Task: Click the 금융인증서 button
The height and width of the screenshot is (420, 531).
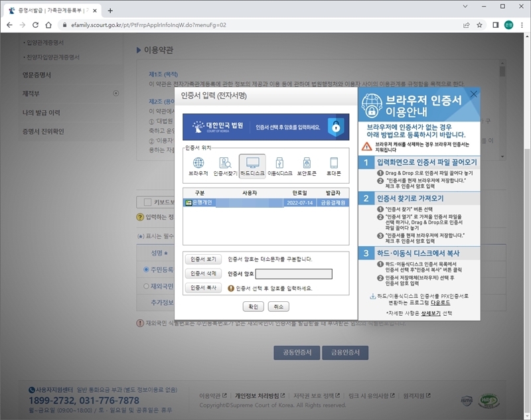Action: (345, 352)
